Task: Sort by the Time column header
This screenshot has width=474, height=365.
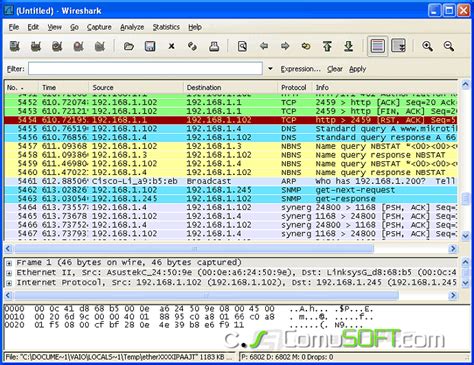Action: click(x=63, y=88)
